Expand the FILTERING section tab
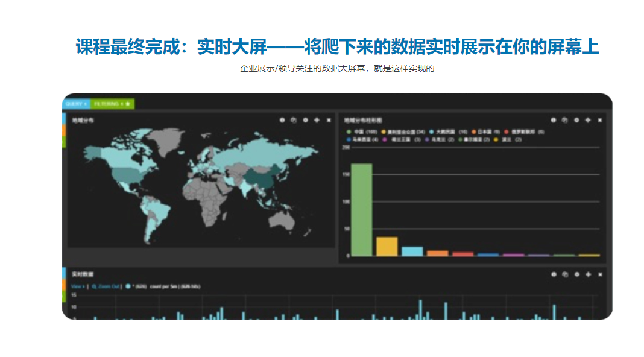 tap(112, 104)
